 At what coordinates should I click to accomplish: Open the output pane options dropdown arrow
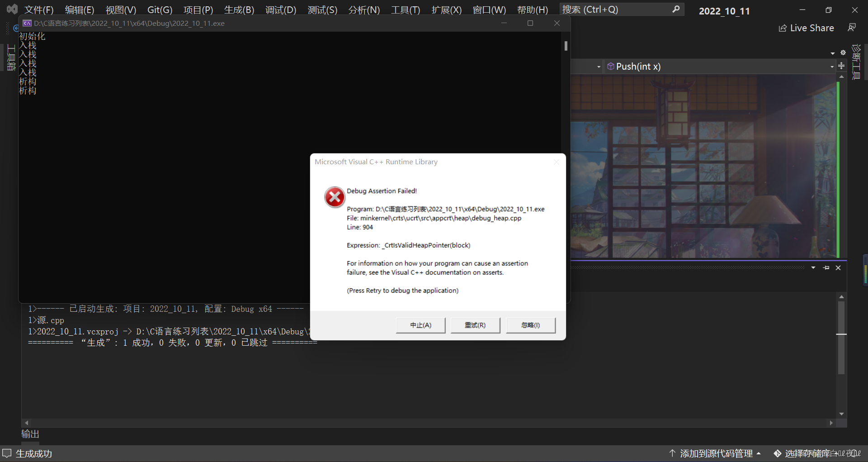coord(813,267)
